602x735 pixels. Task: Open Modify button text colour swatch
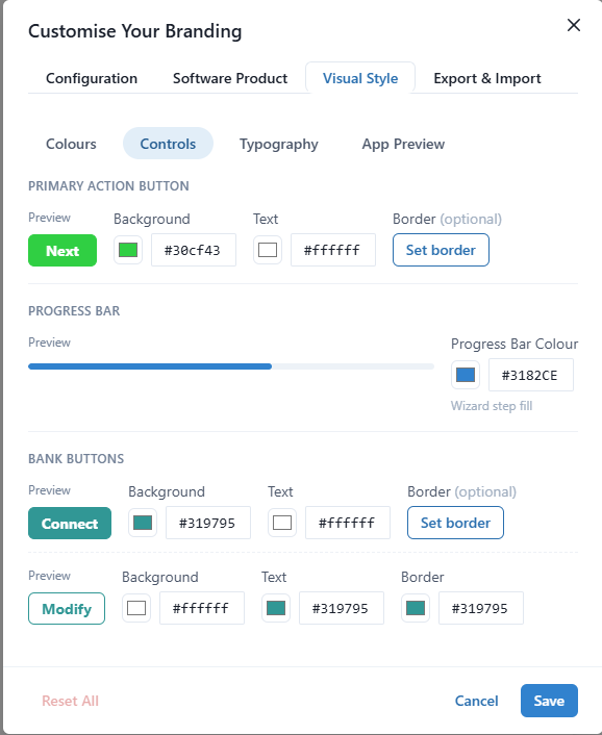click(276, 608)
